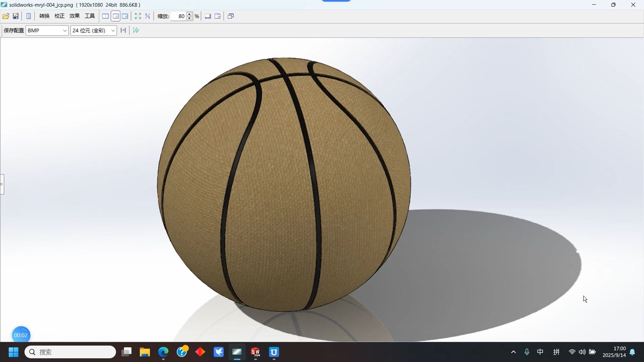644x362 pixels.
Task: Expand the collapsed left side panel
Action: point(2,184)
